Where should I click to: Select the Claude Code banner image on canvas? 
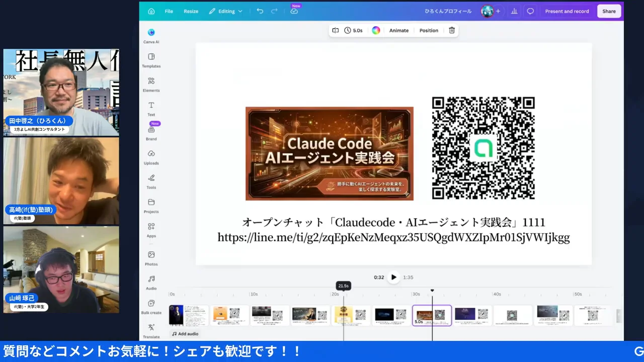point(330,153)
